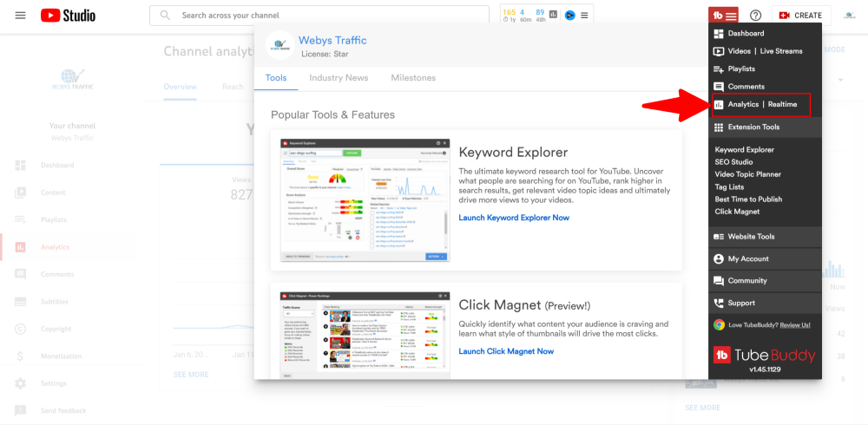
Task: Open the YouTube Studio hamburger menu
Action: click(x=21, y=16)
